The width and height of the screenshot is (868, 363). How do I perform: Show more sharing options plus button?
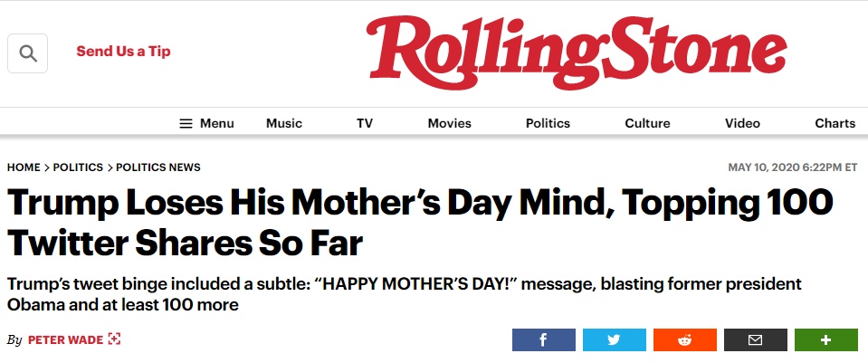(x=825, y=340)
